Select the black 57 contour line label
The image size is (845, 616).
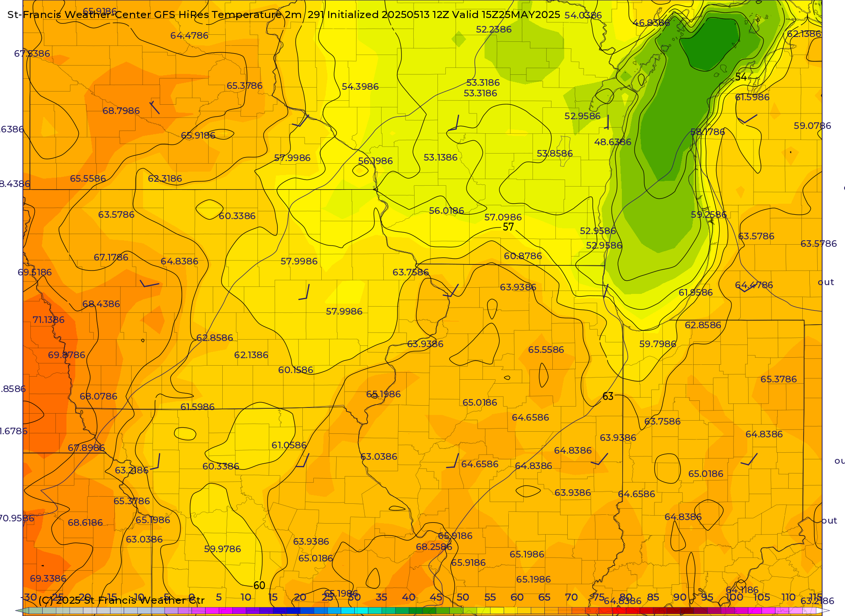(x=508, y=227)
